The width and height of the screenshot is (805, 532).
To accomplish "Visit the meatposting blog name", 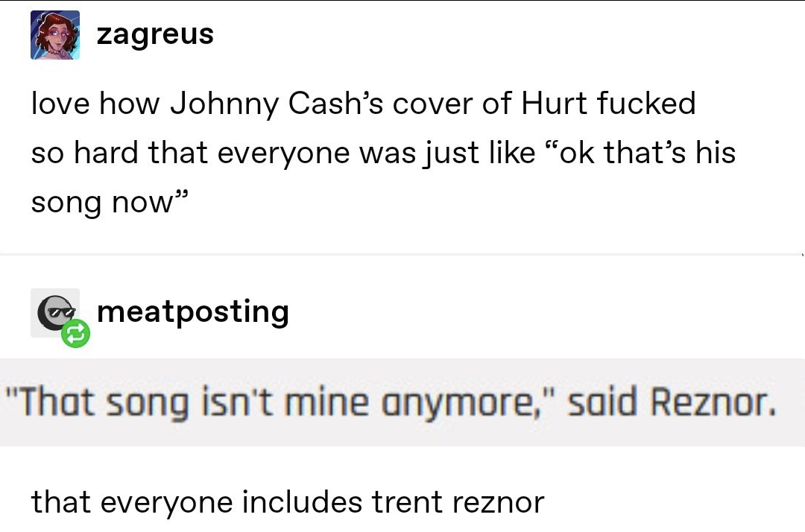I will [193, 312].
